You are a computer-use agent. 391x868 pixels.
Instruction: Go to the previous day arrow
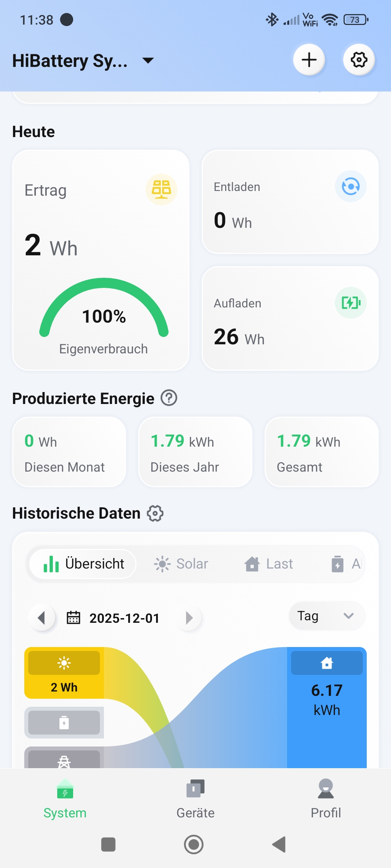pos(42,618)
